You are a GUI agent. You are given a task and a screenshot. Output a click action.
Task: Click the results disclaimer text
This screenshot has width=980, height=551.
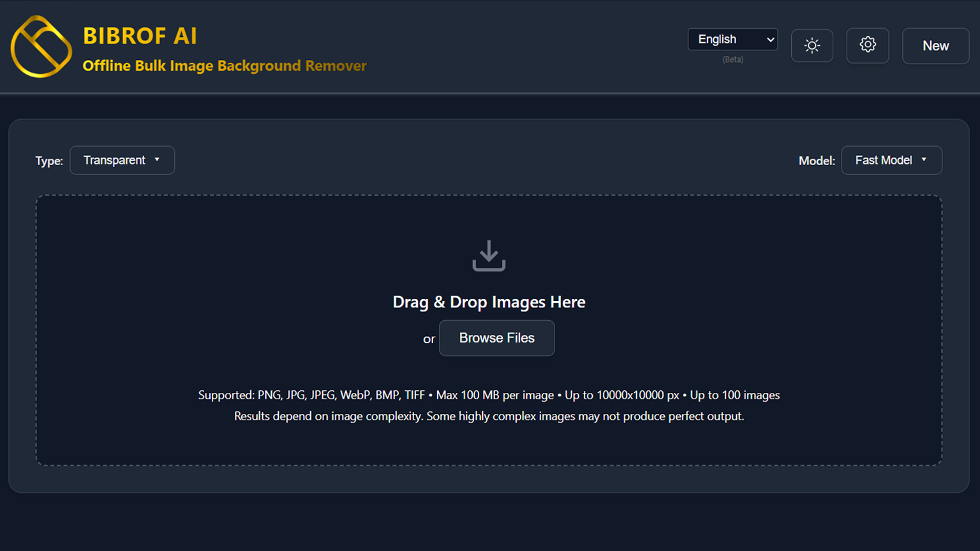pyautogui.click(x=489, y=416)
